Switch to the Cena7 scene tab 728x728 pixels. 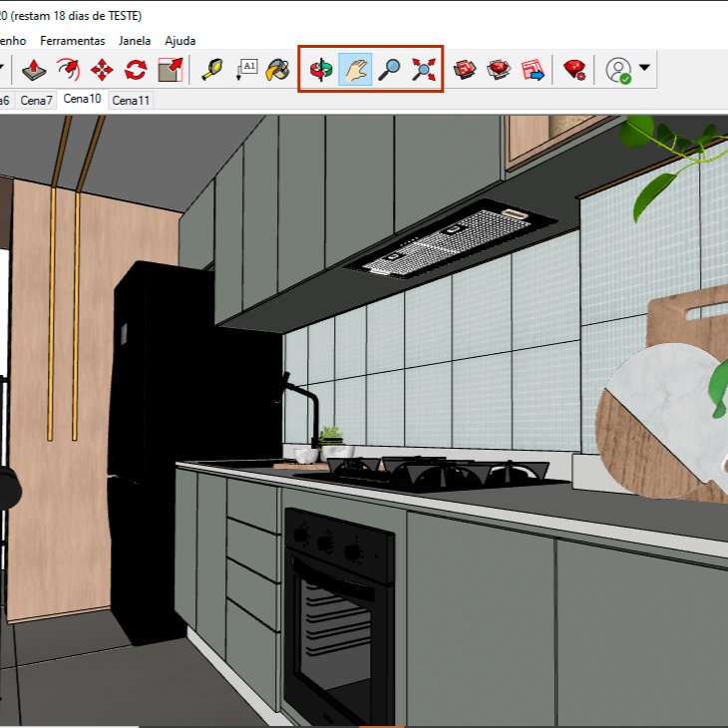point(36,101)
